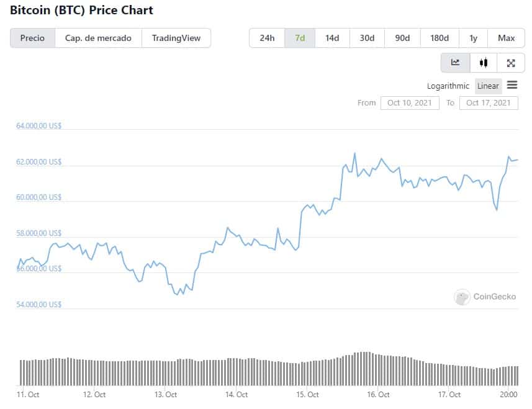Toggle Linear scale

pyautogui.click(x=488, y=86)
